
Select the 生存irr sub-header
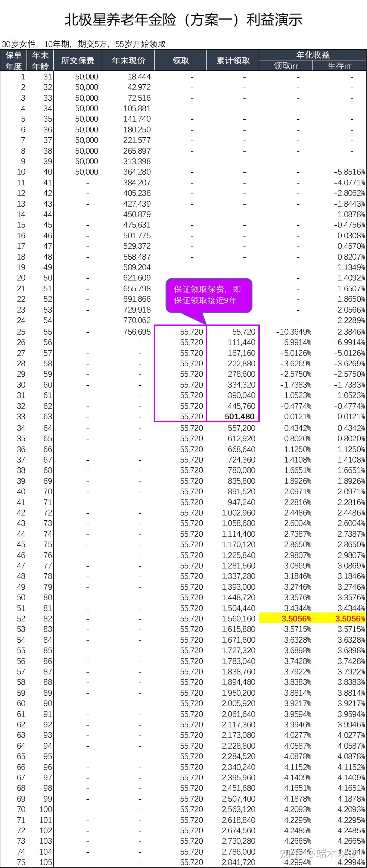[339, 66]
